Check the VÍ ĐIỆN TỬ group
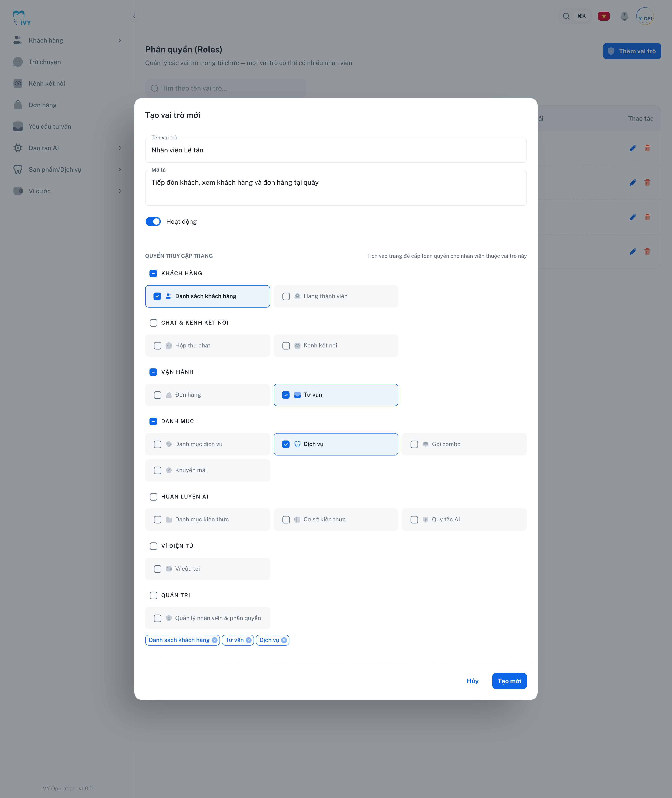The image size is (672, 798). (x=153, y=546)
